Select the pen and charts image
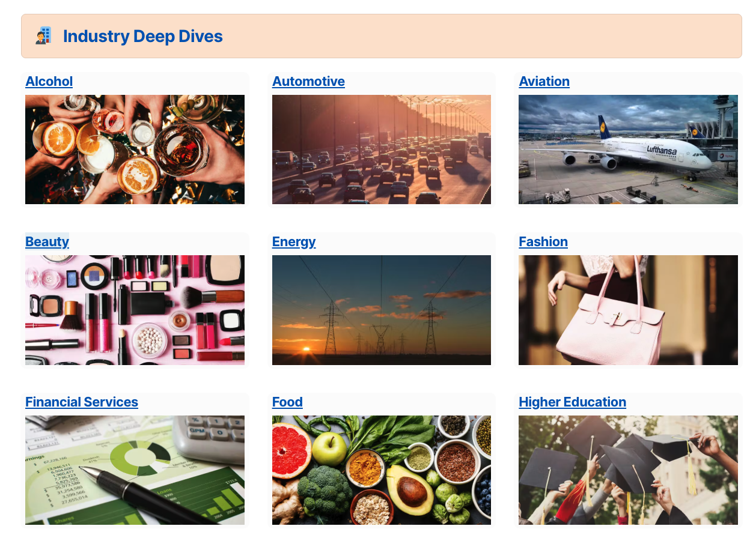Image resolution: width=756 pixels, height=544 pixels. [135, 470]
